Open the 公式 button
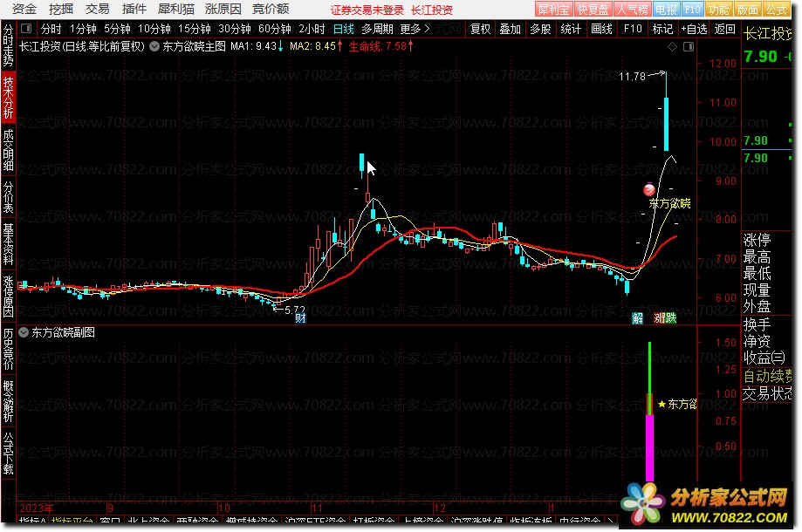 pyautogui.click(x=776, y=10)
